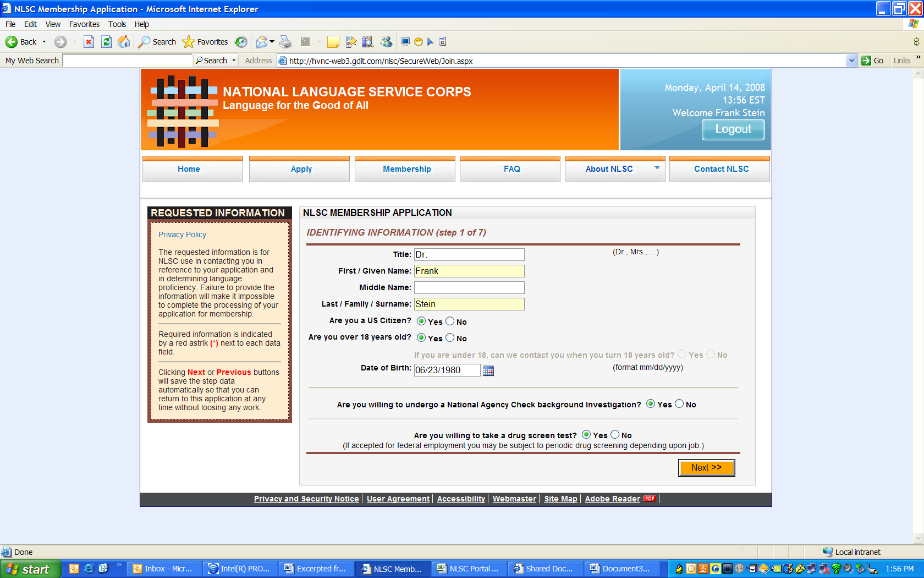This screenshot has height=578, width=924.
Task: Click the Research books toolbar icon
Action: 368,42
